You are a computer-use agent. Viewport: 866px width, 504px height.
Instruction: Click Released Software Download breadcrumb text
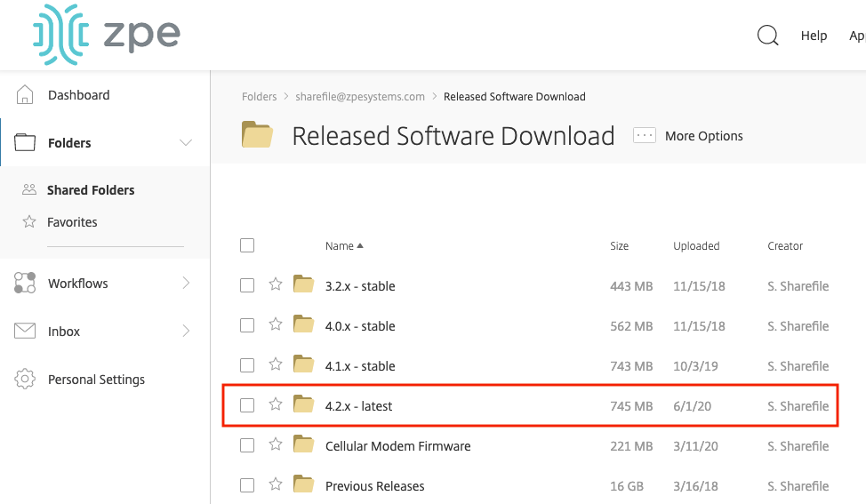click(514, 97)
